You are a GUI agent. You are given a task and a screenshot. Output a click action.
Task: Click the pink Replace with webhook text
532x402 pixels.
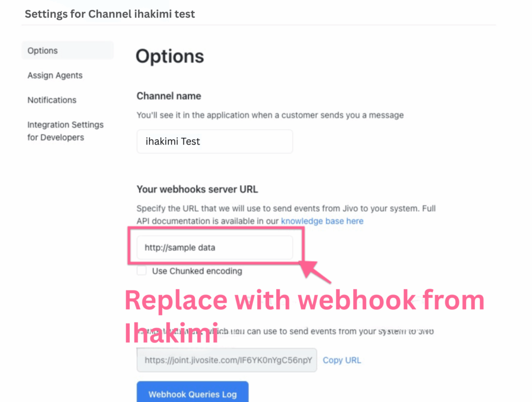coord(304,302)
